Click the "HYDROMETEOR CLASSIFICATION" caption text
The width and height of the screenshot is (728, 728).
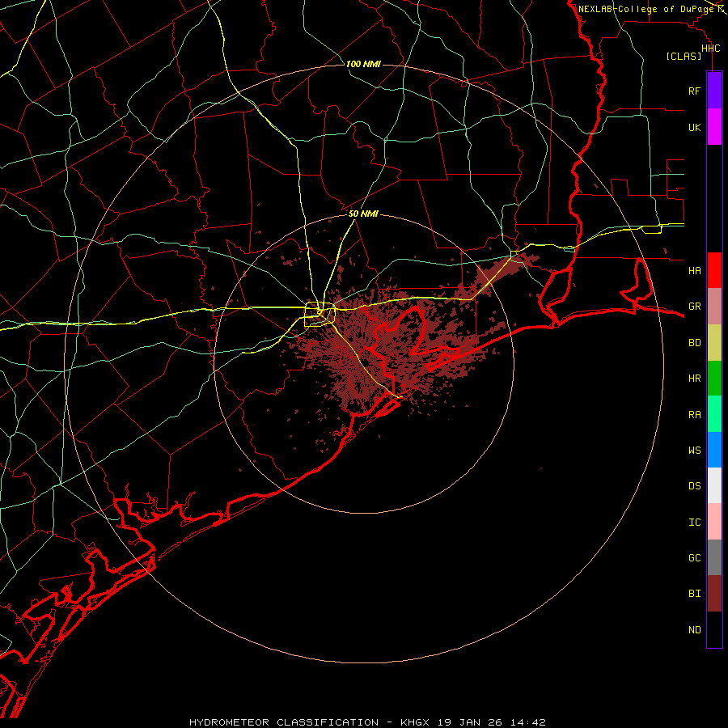284,722
